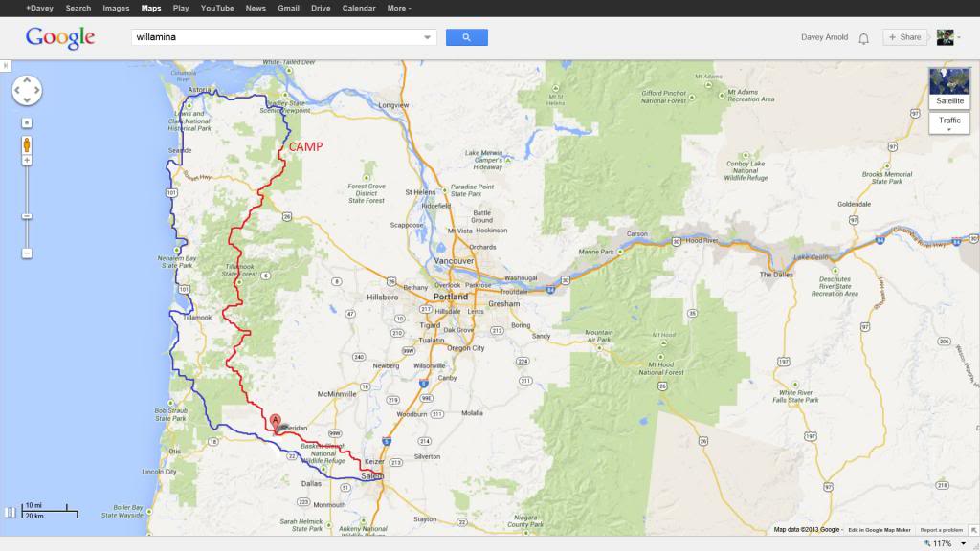Viewport: 980px width, 551px height.
Task: Toggle Satellite view thumbnail
Action: [x=949, y=88]
